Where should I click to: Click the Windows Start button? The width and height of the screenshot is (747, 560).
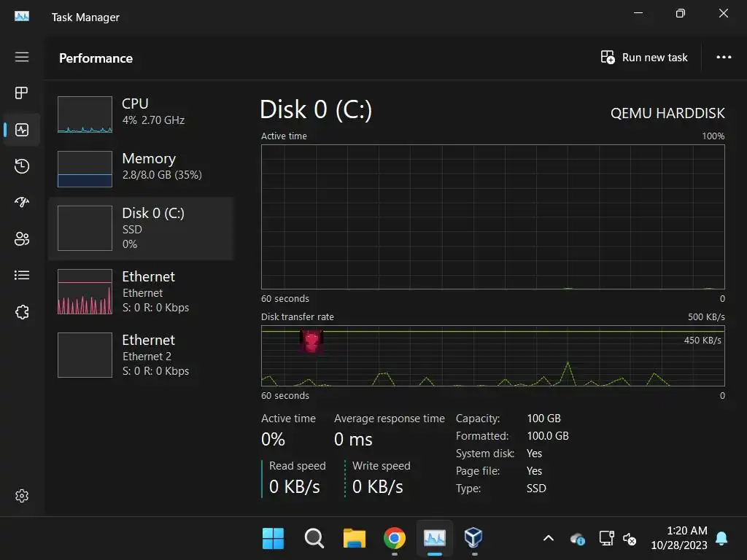274,539
